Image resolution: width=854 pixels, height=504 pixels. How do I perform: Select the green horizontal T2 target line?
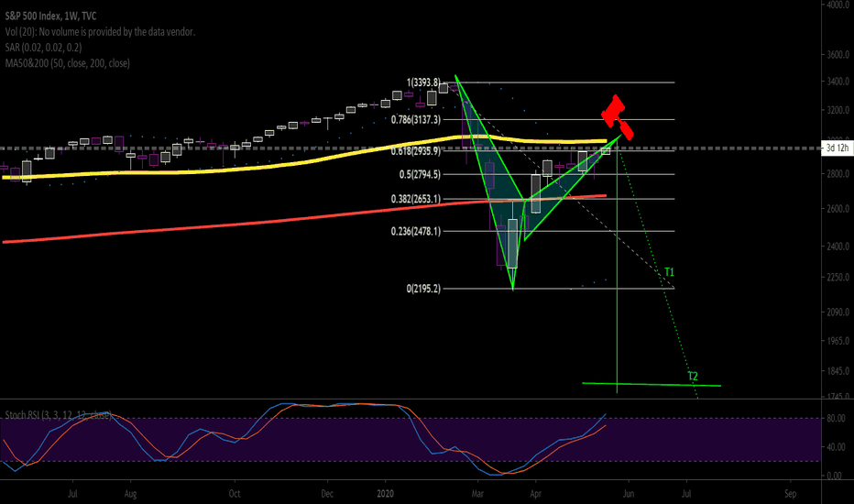click(x=651, y=385)
